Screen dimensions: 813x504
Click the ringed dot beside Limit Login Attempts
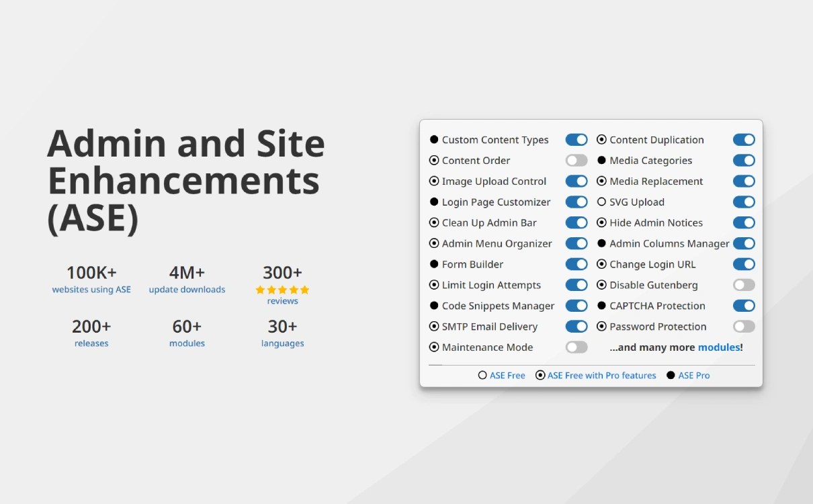click(x=434, y=285)
